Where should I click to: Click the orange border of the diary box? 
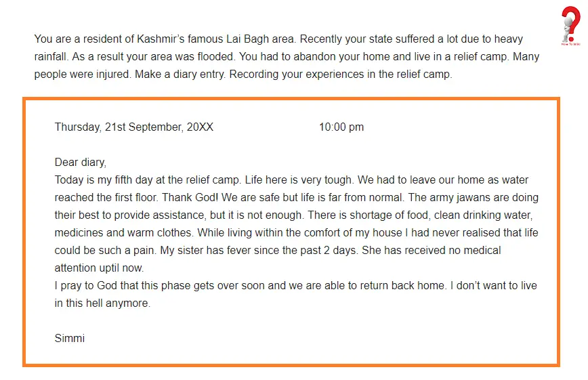pos(291,99)
